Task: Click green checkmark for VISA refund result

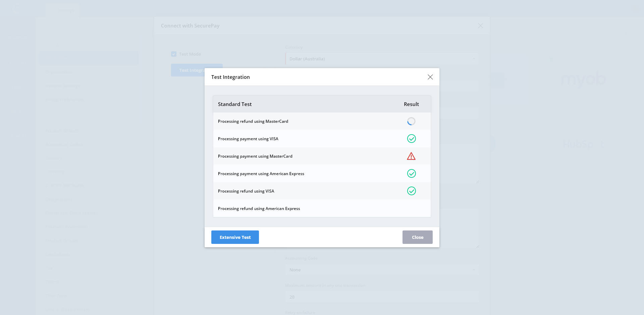Action: click(411, 191)
